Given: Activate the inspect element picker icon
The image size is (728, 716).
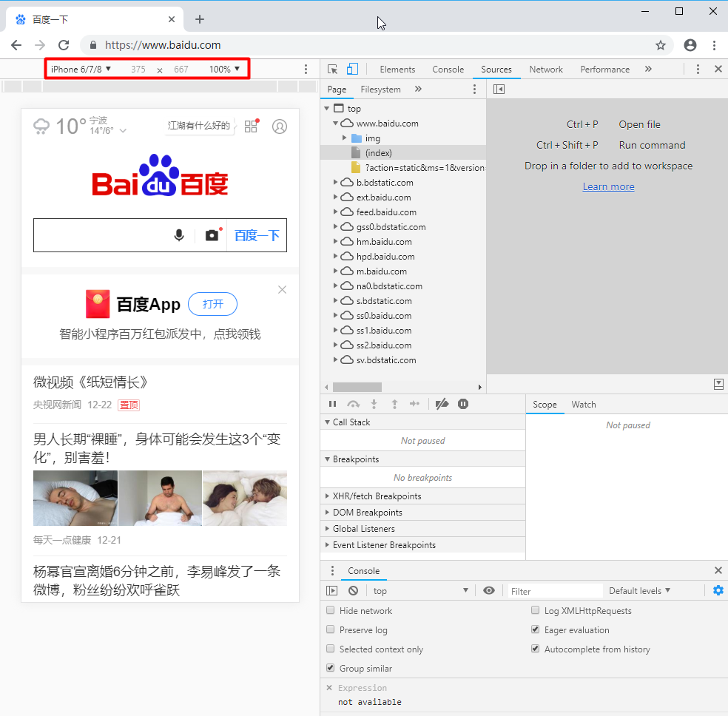Looking at the screenshot, I should click(x=332, y=69).
